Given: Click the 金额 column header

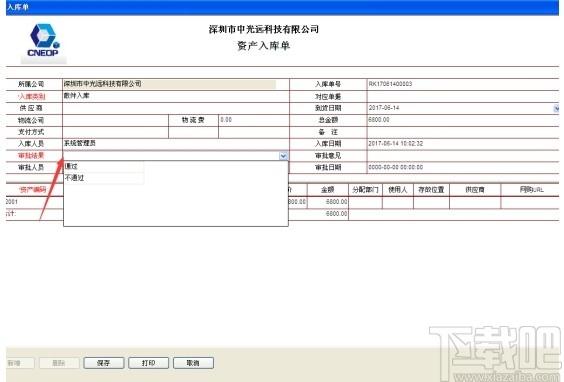Looking at the screenshot, I should [327, 190].
